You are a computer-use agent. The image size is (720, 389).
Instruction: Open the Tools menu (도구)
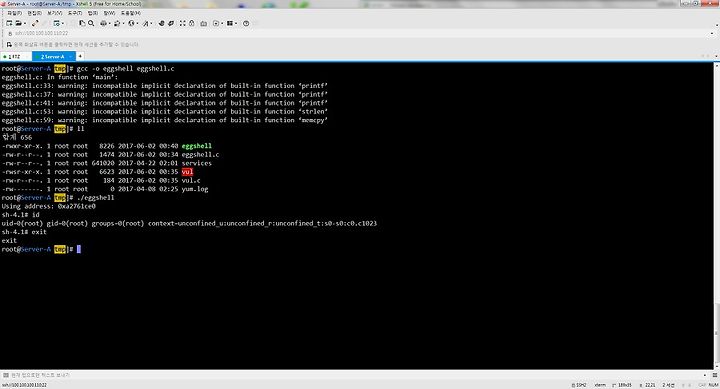pyautogui.click(x=74, y=13)
